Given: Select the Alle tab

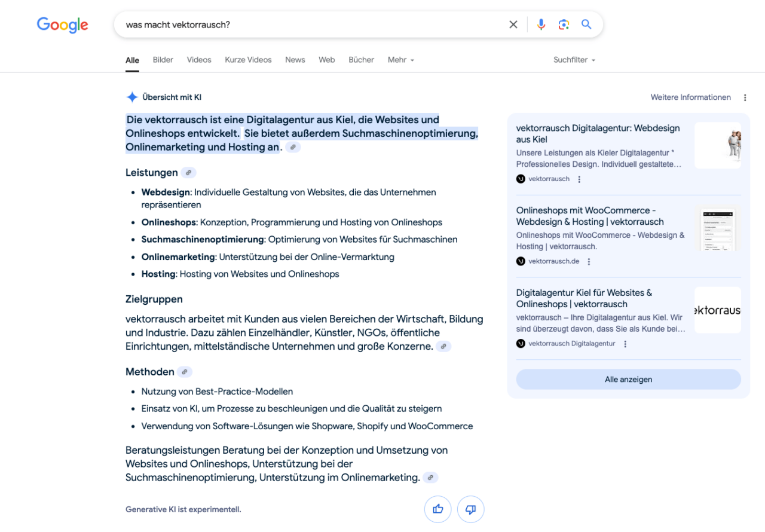Looking at the screenshot, I should (x=132, y=60).
